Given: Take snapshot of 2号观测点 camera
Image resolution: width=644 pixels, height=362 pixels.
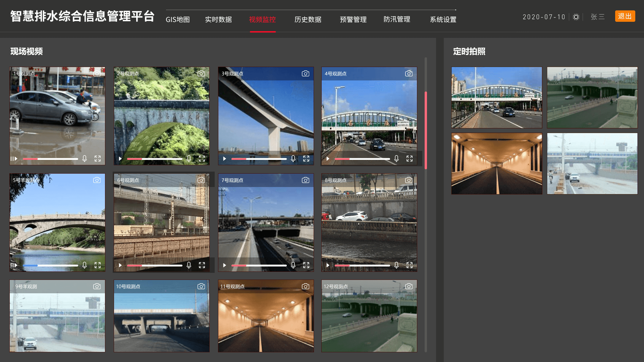Looking at the screenshot, I should [x=201, y=73].
